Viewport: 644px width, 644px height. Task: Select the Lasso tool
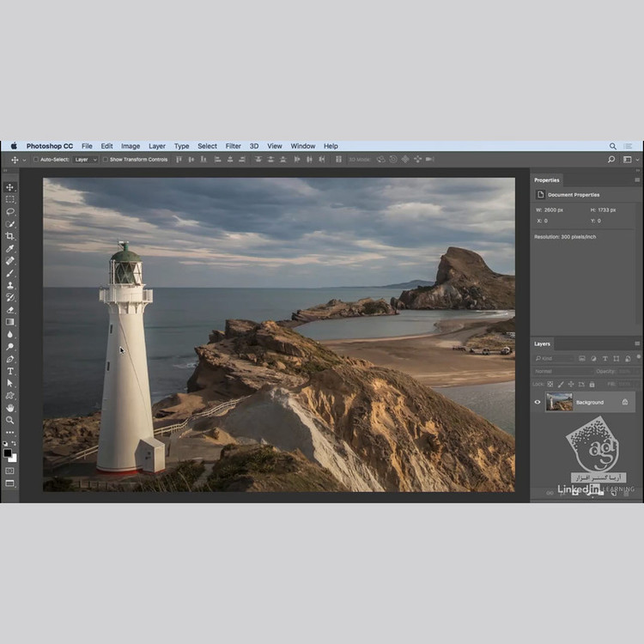pos(10,211)
